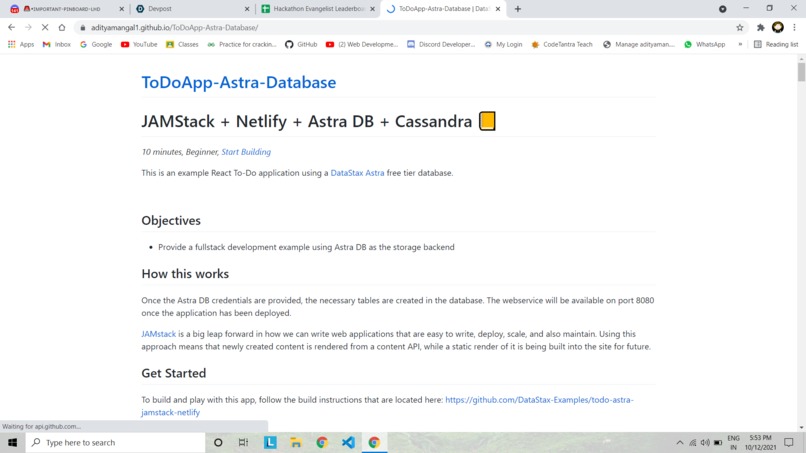Open the JAMstack link

coord(158,334)
